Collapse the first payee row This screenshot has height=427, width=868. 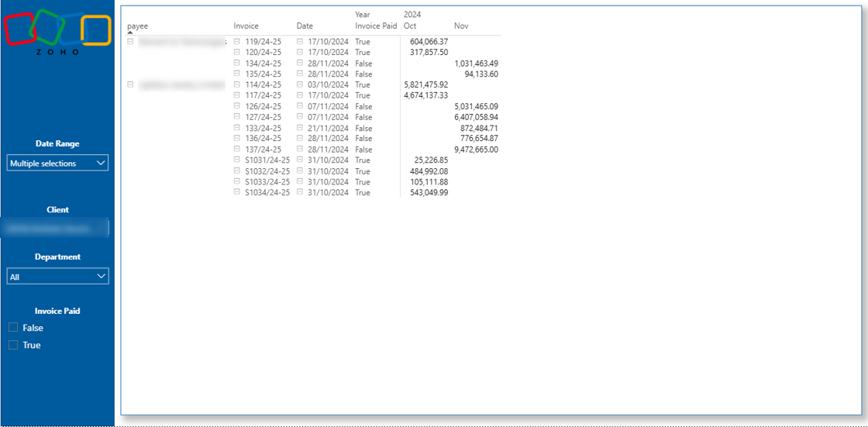[130, 41]
